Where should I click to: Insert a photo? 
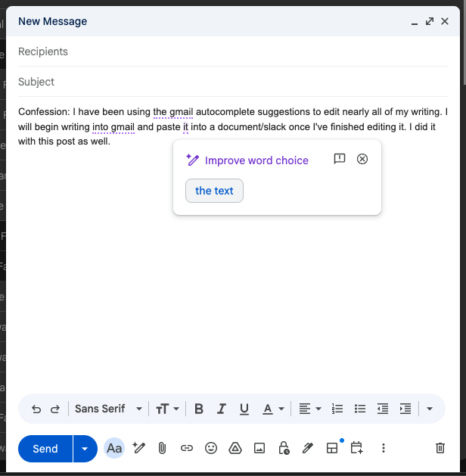point(259,448)
